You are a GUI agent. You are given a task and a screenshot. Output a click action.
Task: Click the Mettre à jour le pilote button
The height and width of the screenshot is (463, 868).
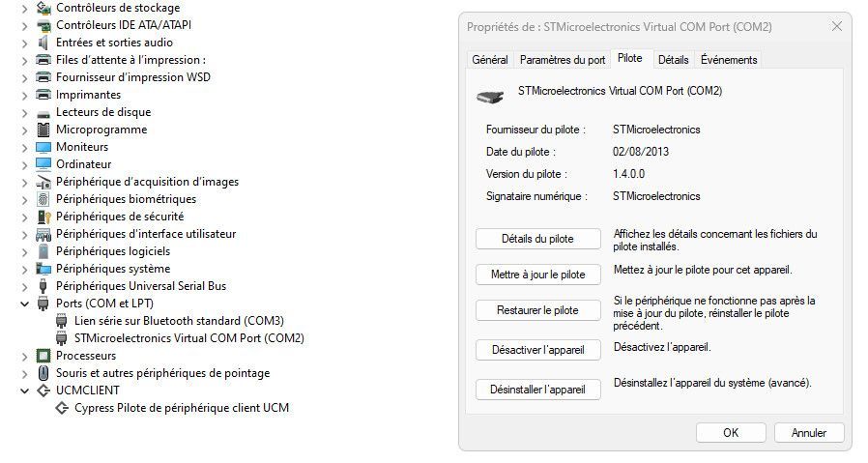tap(538, 275)
